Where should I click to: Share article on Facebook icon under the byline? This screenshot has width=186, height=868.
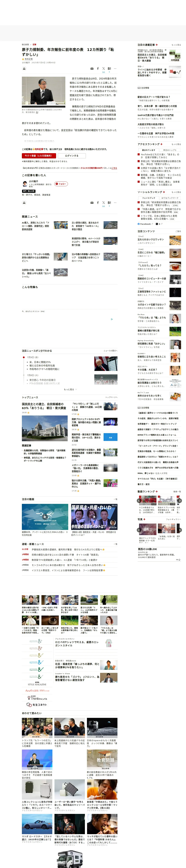click(x=98, y=68)
